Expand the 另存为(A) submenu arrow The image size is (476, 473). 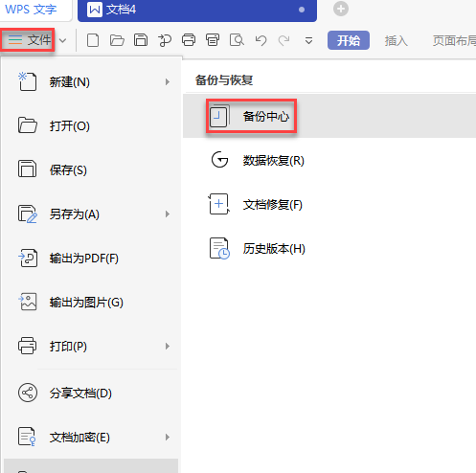pos(168,214)
